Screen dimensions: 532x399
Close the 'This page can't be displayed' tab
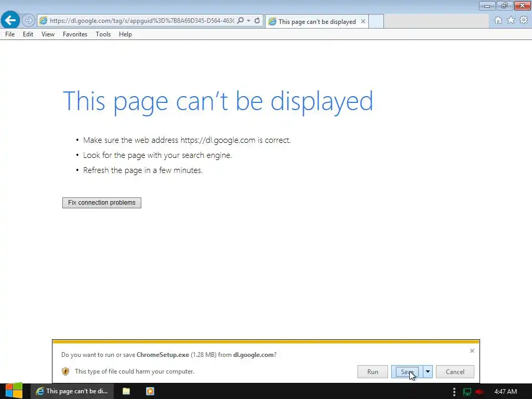coord(363,21)
